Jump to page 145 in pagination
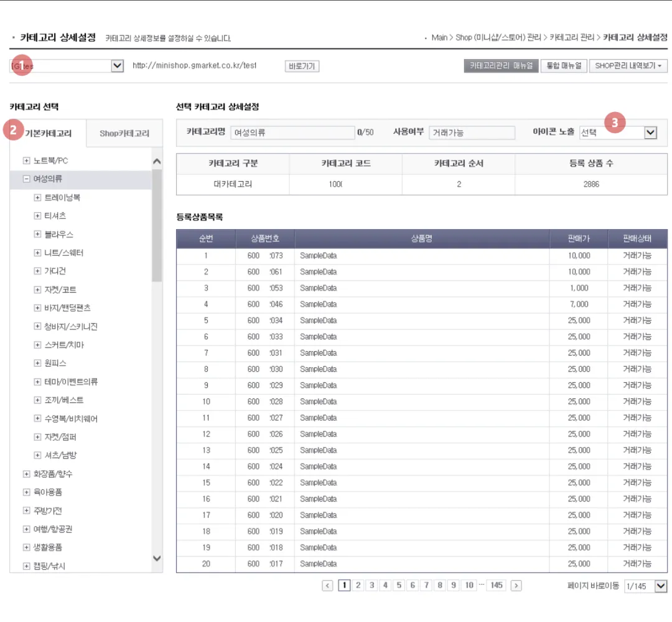672x622 pixels. (x=497, y=585)
